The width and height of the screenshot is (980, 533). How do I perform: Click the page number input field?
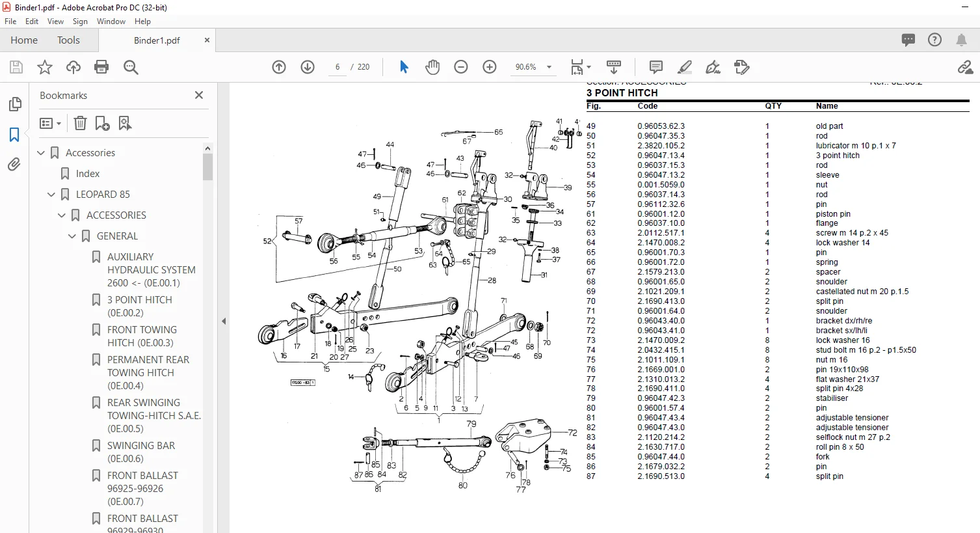tap(338, 67)
